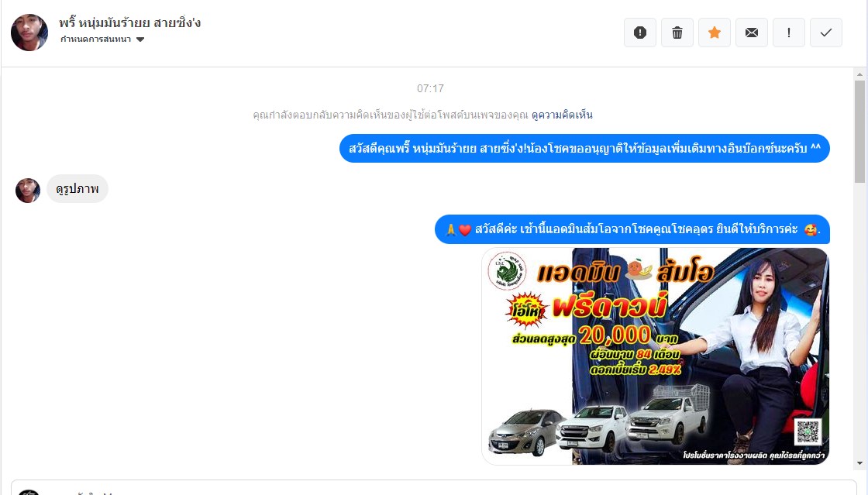Select the ดูรูปภาพ message bubble
Viewport: 868px width, 495px height.
(77, 189)
